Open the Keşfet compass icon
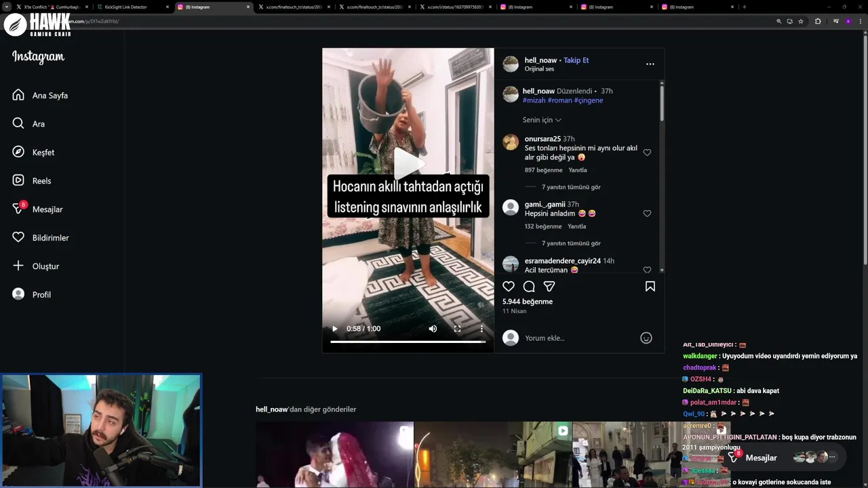Viewport: 868px width, 488px height. [18, 152]
